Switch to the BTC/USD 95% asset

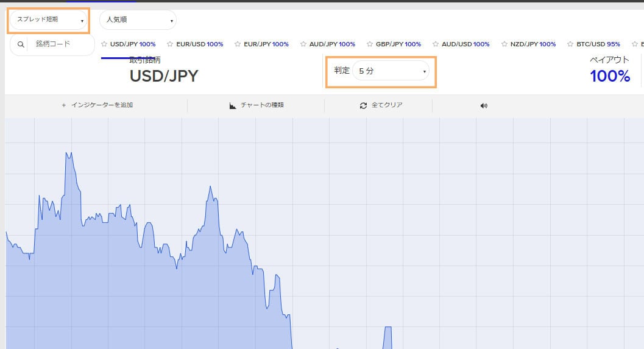tap(598, 44)
